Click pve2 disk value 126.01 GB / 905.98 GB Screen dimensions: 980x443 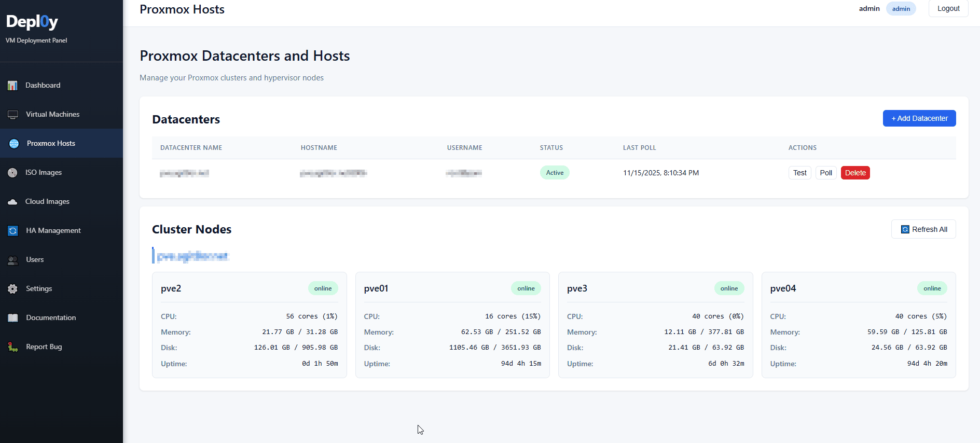click(x=296, y=348)
